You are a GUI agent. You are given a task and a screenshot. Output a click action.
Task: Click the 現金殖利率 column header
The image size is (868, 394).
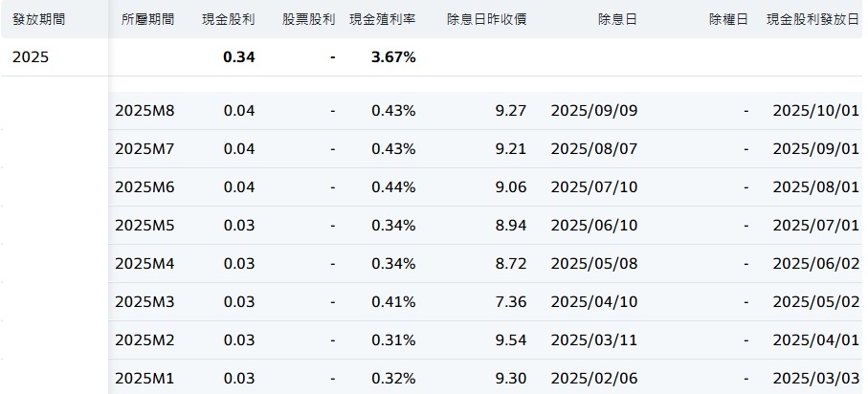click(x=382, y=19)
